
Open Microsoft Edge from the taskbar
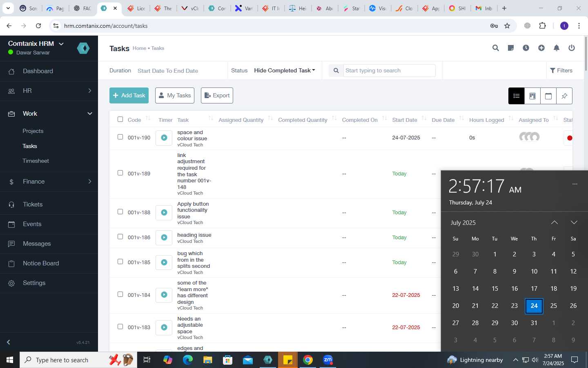(187, 360)
